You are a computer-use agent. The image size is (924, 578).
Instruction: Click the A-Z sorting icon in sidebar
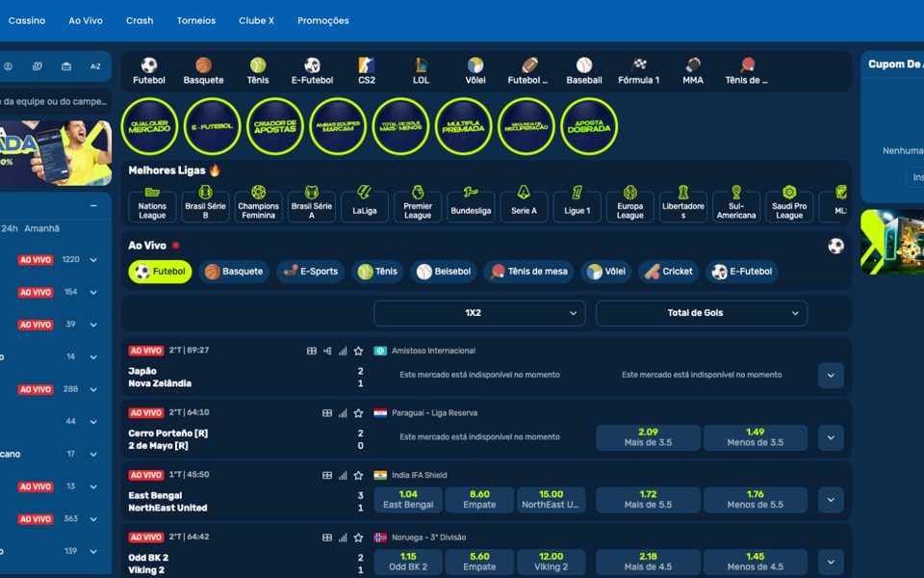(95, 66)
